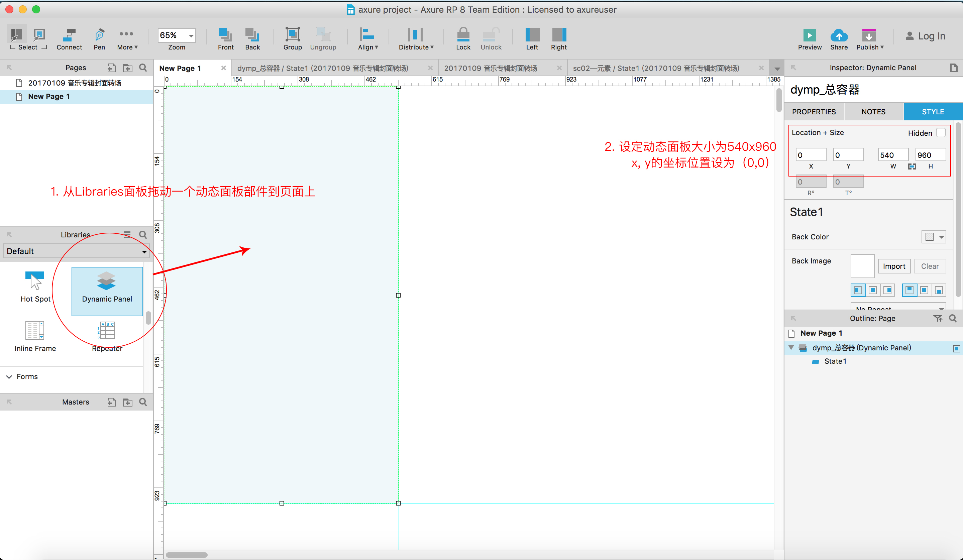Click the width W input field

[892, 155]
